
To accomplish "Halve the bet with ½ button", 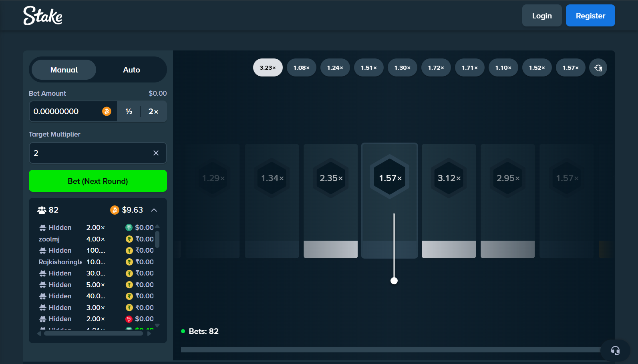I will point(129,111).
